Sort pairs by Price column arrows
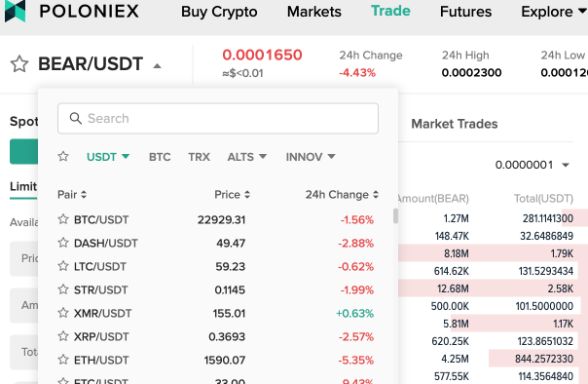The width and height of the screenshot is (588, 384). pyautogui.click(x=247, y=195)
